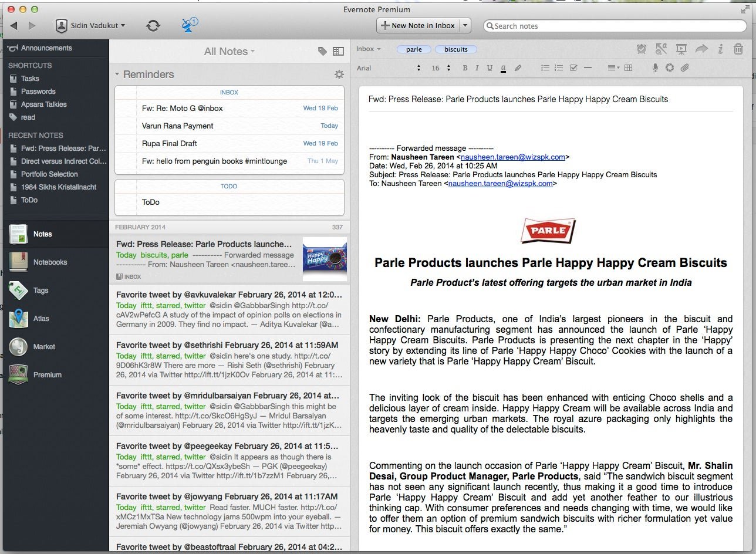Click the trash icon to delete note

click(x=738, y=49)
